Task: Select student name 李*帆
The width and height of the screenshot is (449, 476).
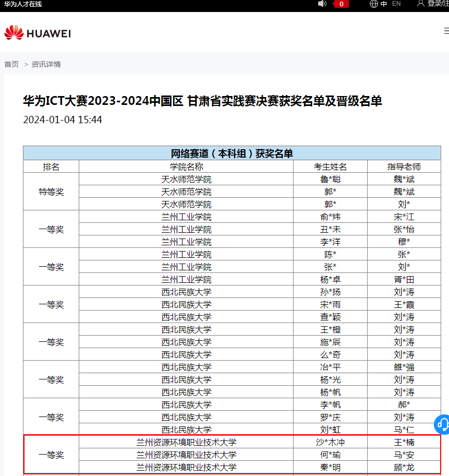Action: (x=330, y=404)
